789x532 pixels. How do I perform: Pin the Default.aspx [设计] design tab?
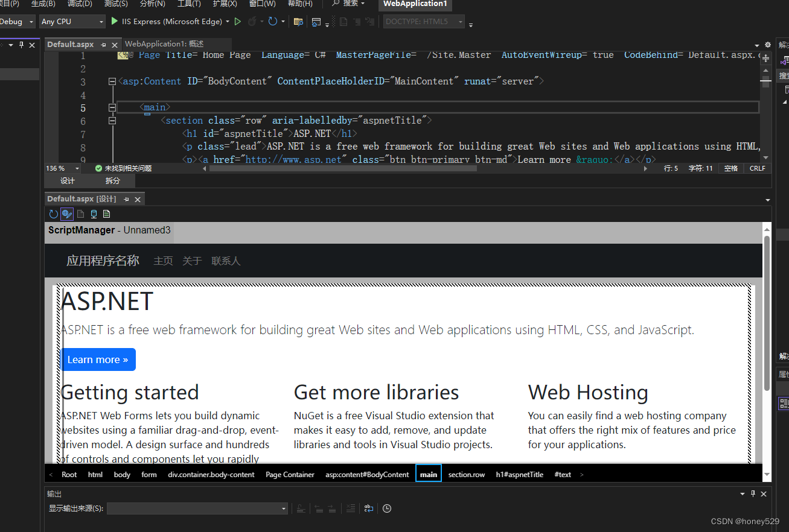click(126, 199)
